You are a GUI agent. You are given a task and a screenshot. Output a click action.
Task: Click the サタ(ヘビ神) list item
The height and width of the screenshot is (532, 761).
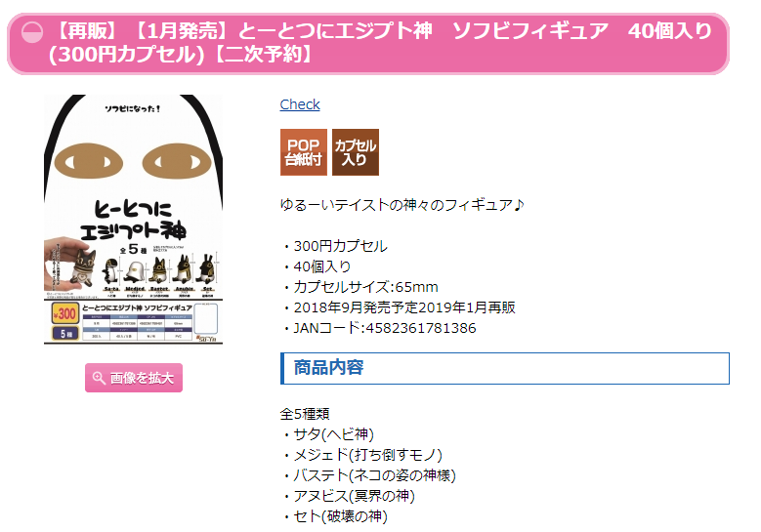pyautogui.click(x=327, y=434)
